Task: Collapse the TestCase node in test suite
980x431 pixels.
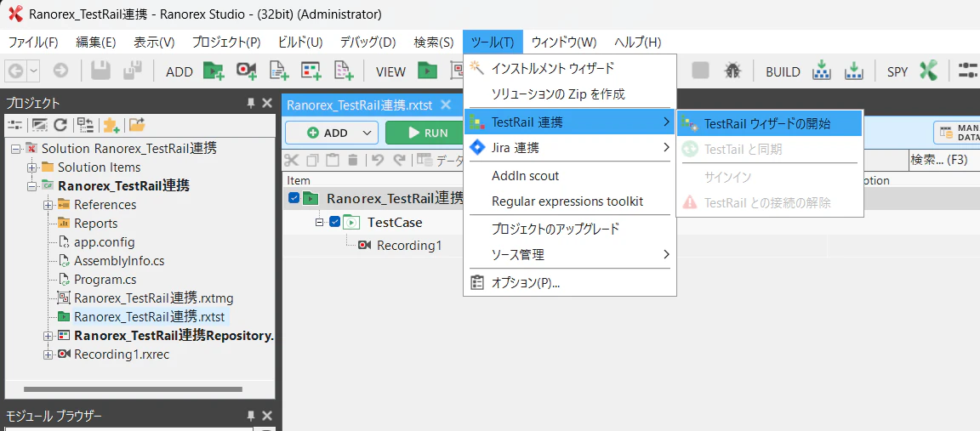Action: click(x=320, y=222)
